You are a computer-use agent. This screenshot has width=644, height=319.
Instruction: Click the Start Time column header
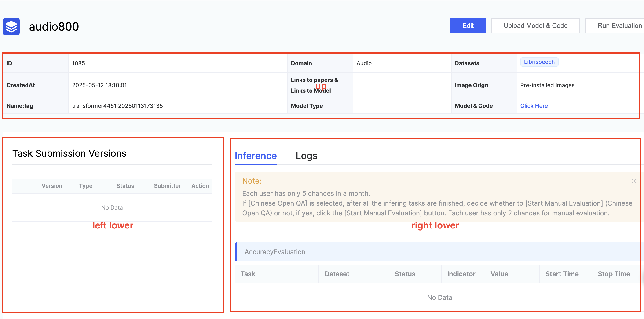(562, 274)
